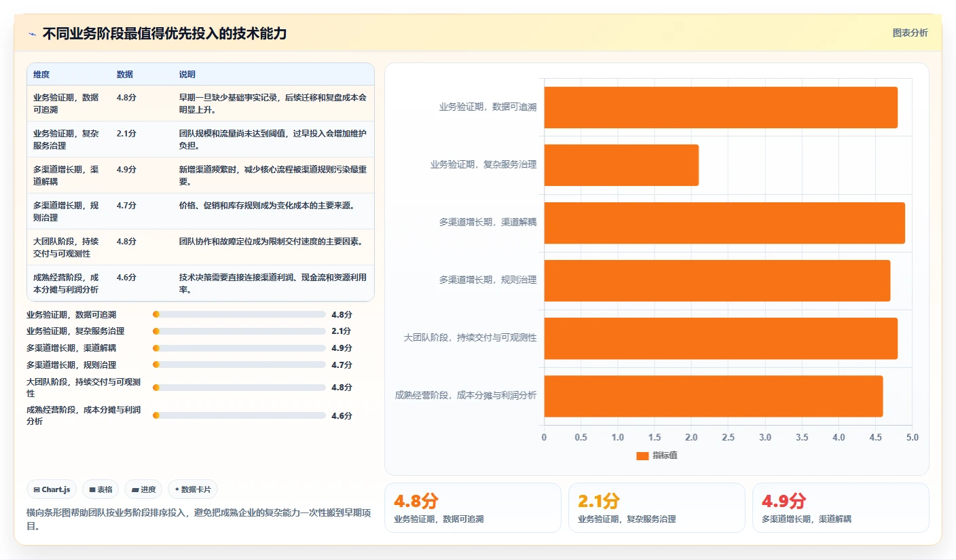Click the progress bar for 成熟经营阶段，成本分摊与利润分析
This screenshot has height=560, width=956.
240,415
